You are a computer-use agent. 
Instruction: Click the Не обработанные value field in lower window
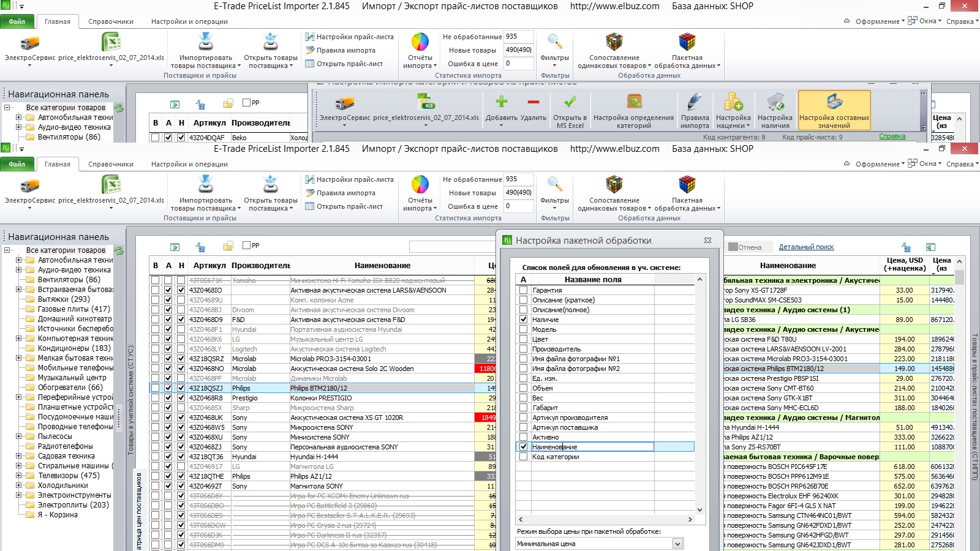518,179
